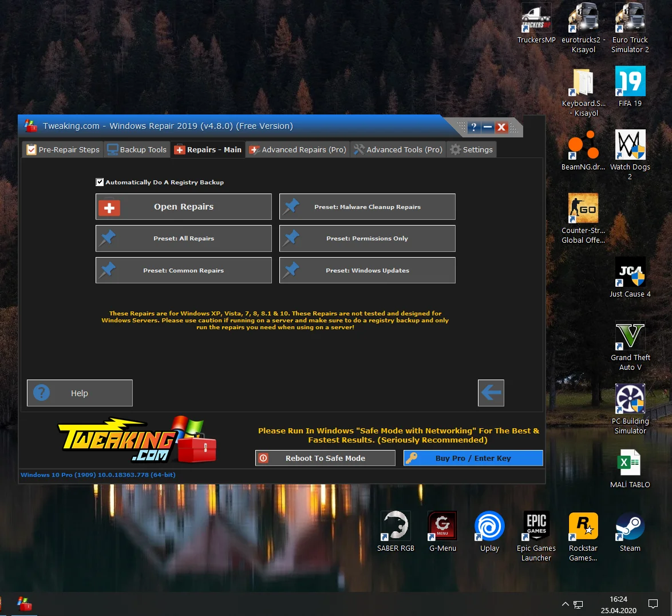The width and height of the screenshot is (672, 616).
Task: Select MALİ TABLO Excel file
Action: point(630,468)
